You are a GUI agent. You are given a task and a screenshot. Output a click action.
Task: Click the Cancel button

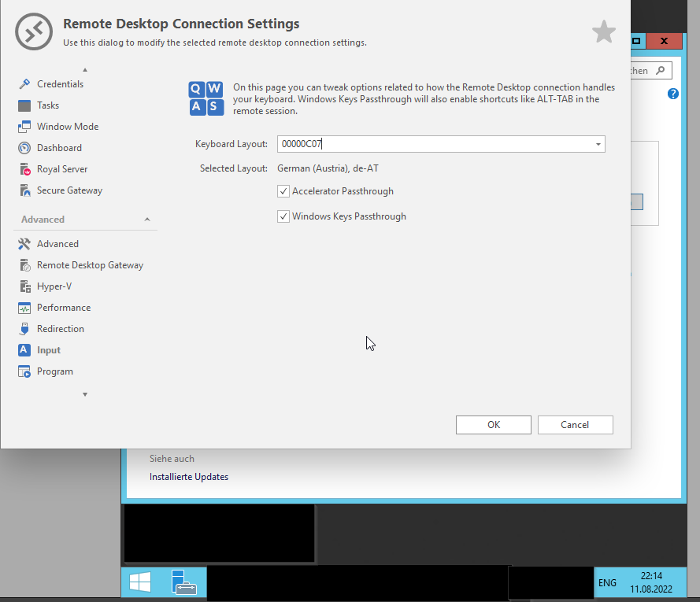pyautogui.click(x=575, y=425)
